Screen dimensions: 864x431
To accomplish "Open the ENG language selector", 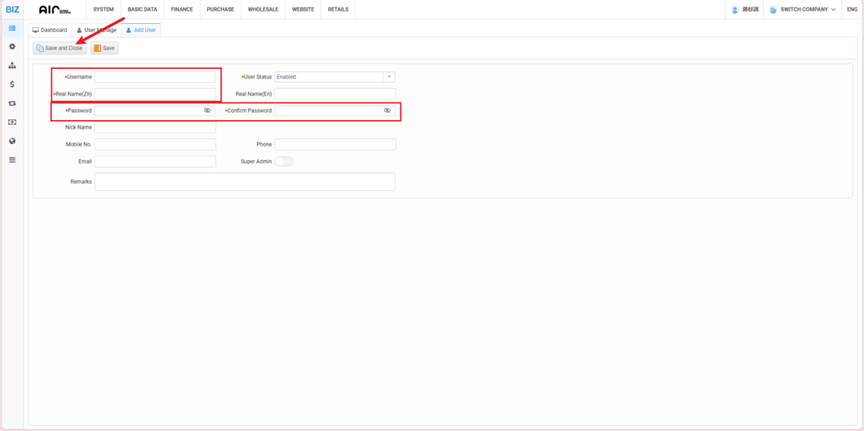I will coord(852,9).
